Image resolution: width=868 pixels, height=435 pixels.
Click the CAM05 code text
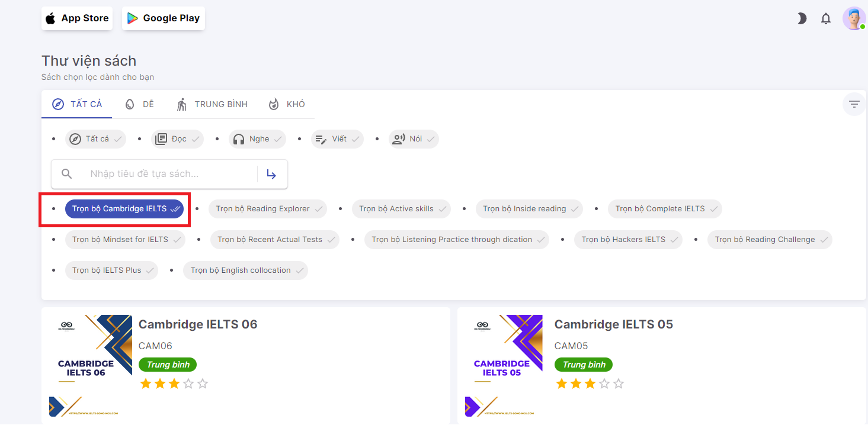tap(571, 346)
